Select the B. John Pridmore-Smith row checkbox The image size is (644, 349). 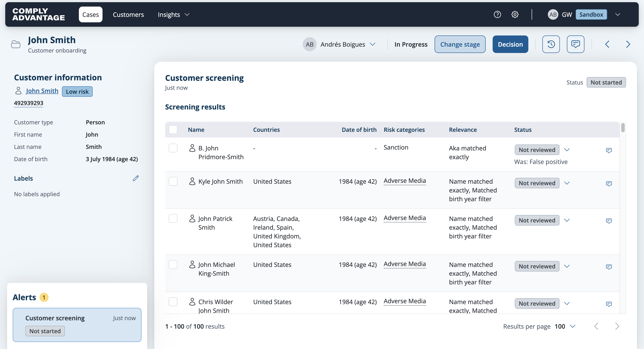173,148
